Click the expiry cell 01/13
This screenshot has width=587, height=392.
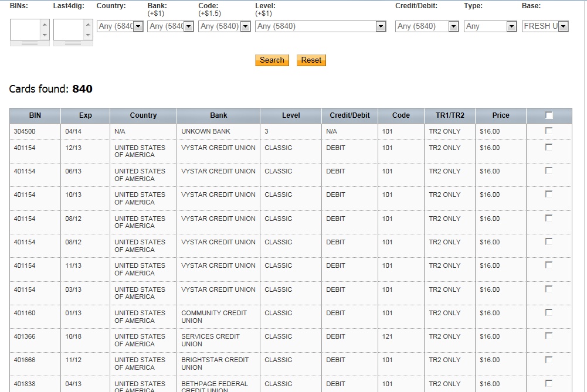click(x=73, y=313)
